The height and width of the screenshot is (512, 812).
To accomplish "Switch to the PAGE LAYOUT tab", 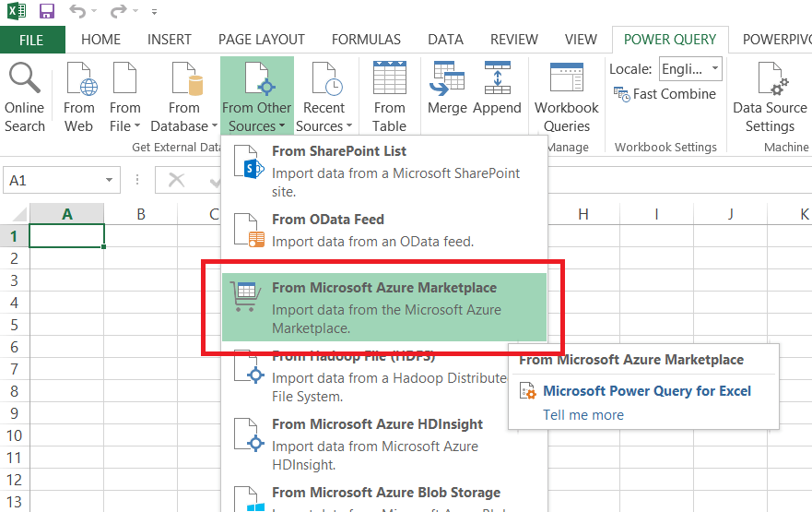I will pos(262,40).
